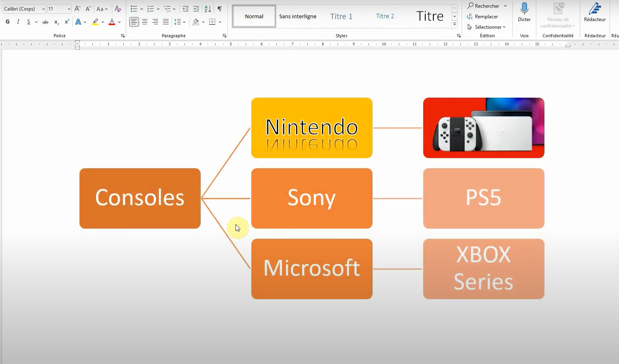Open the Police dialog launcher
This screenshot has height=364, width=619.
[x=123, y=36]
